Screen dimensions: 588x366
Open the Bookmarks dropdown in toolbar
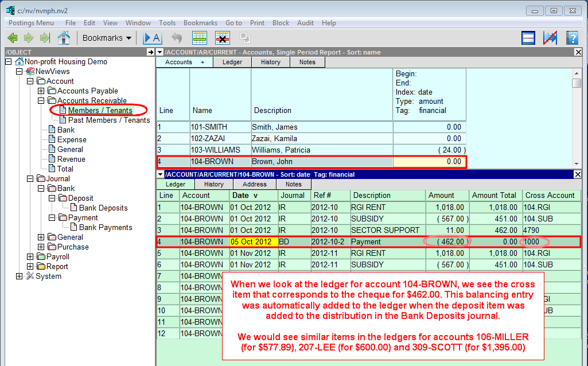pyautogui.click(x=107, y=38)
